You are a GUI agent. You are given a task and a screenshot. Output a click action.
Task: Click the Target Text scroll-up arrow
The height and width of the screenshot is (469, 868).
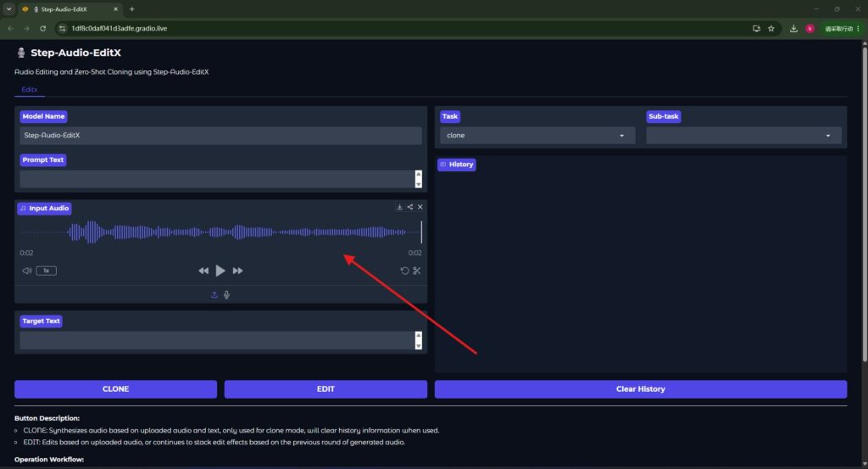(x=419, y=336)
